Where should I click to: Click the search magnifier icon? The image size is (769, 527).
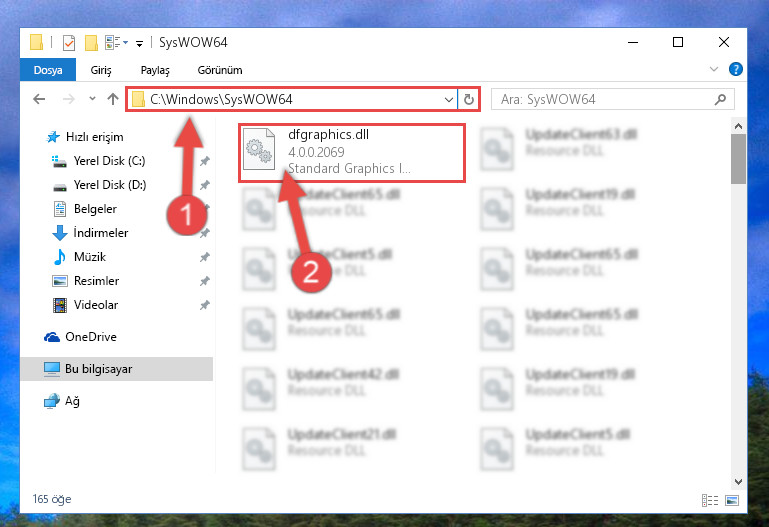pyautogui.click(x=720, y=100)
